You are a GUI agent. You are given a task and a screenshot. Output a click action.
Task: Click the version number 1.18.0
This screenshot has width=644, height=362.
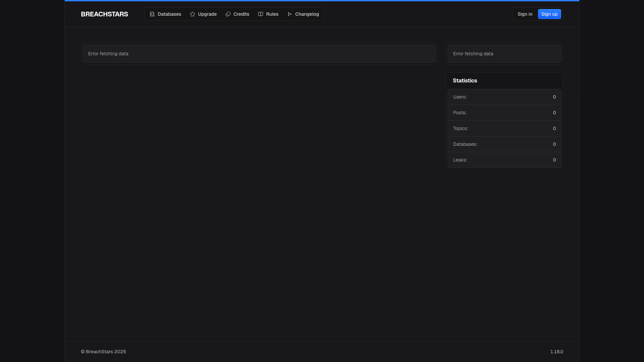(557, 352)
